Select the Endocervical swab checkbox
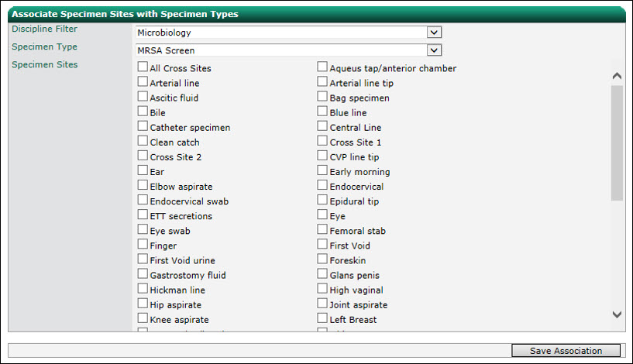Screen dimensions: 633x364 click(x=143, y=200)
